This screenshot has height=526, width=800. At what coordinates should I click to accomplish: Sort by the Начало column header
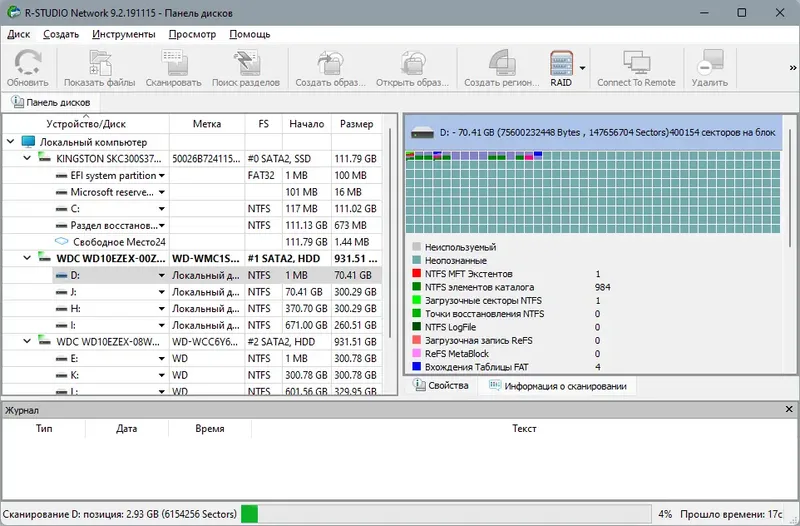click(x=307, y=123)
